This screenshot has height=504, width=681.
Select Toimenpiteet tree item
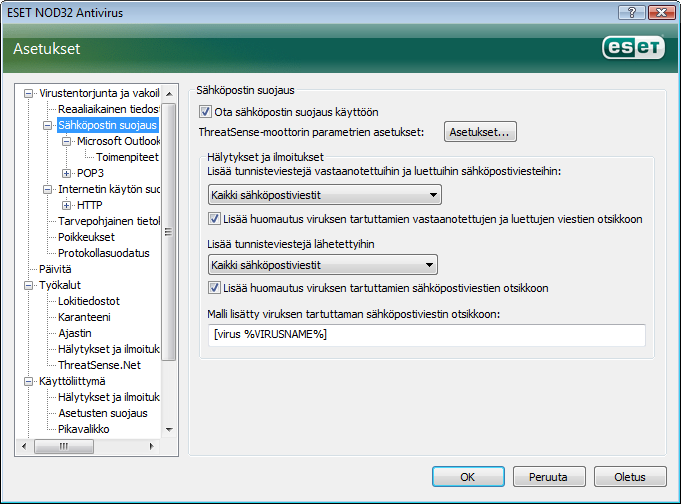tap(127, 157)
